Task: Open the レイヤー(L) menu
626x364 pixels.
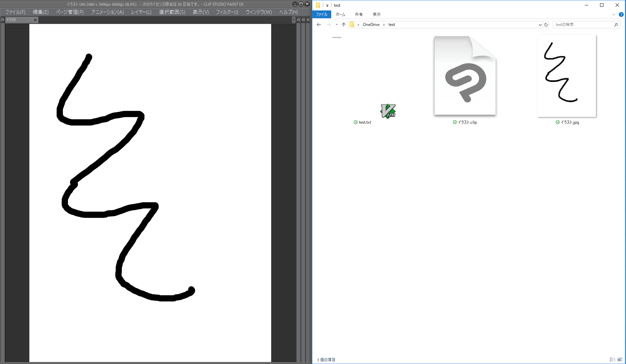Action: pos(141,12)
